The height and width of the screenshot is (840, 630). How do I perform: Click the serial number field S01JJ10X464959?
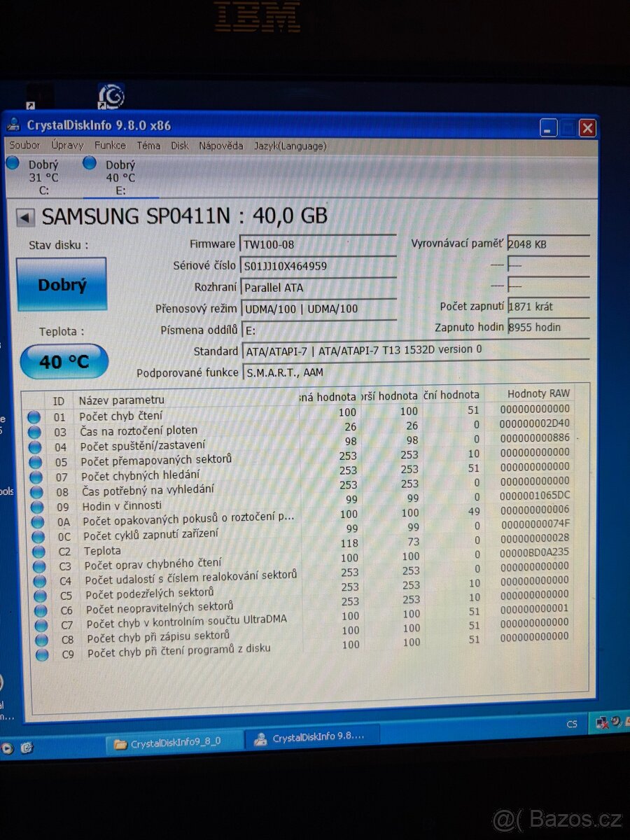pyautogui.click(x=318, y=265)
